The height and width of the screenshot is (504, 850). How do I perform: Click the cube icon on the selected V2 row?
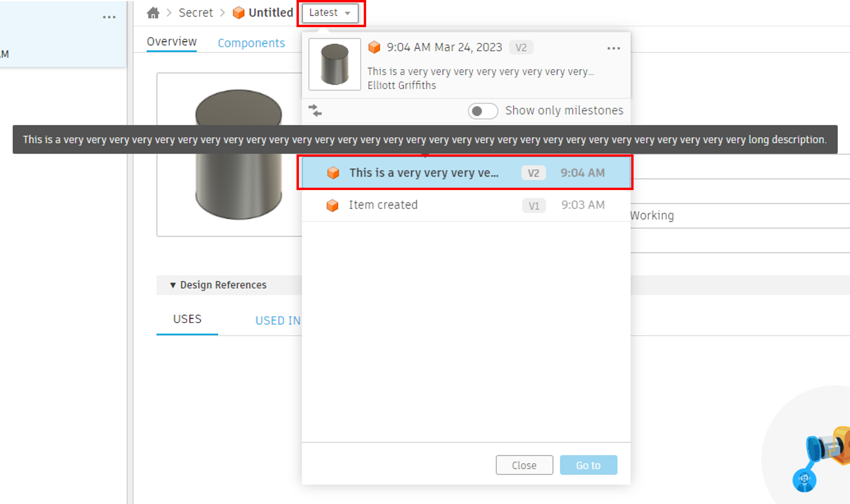[333, 172]
